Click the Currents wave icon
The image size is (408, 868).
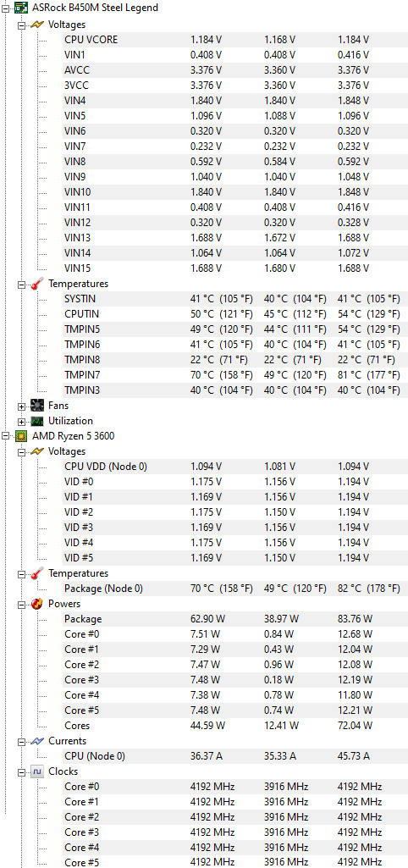pos(37,741)
